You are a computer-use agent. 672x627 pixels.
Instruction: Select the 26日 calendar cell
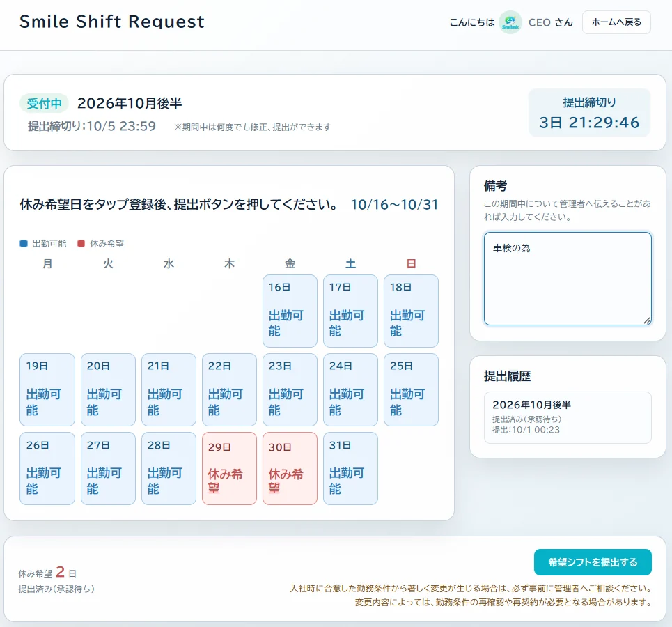tap(47, 469)
